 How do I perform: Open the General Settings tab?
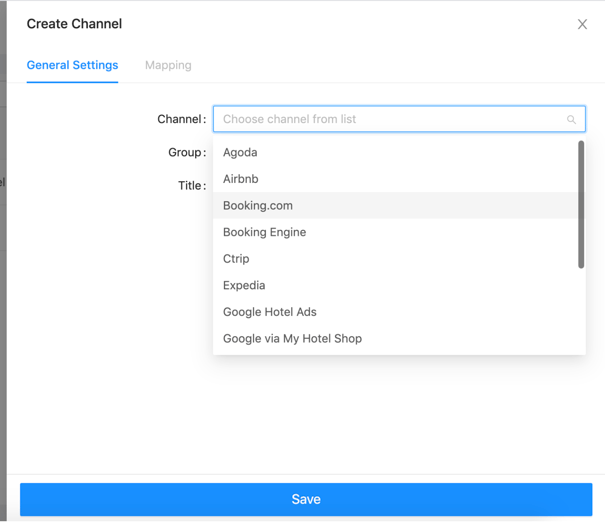point(73,65)
